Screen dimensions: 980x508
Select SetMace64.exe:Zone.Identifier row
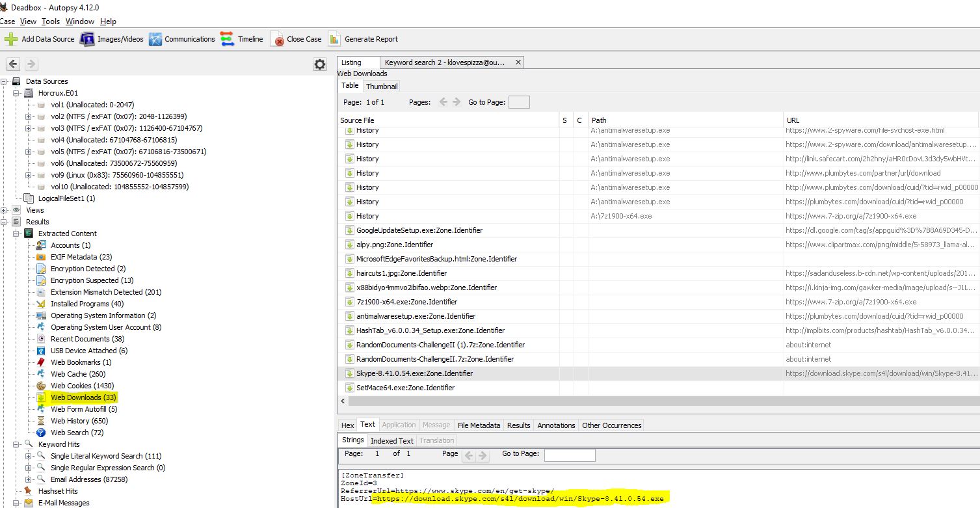click(x=658, y=388)
